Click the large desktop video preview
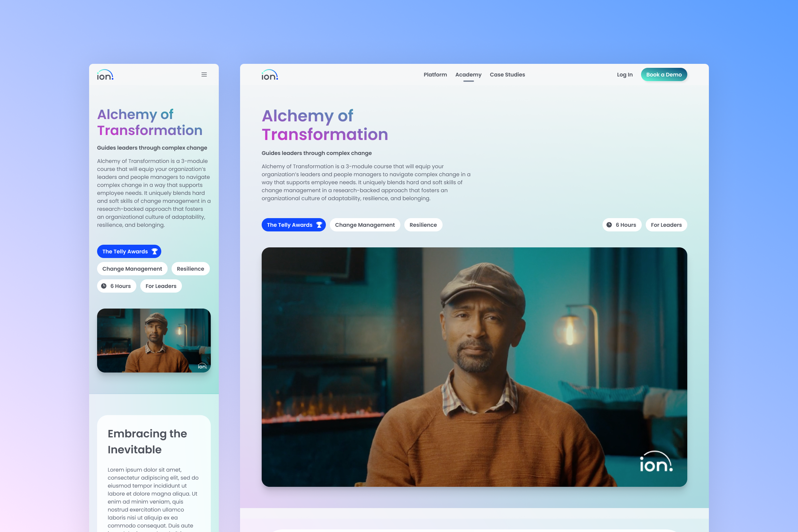 [x=474, y=367]
